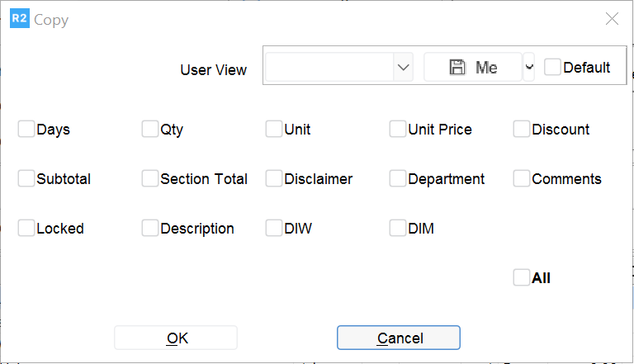
Task: Tick the Qty checkbox
Action: [x=149, y=130]
